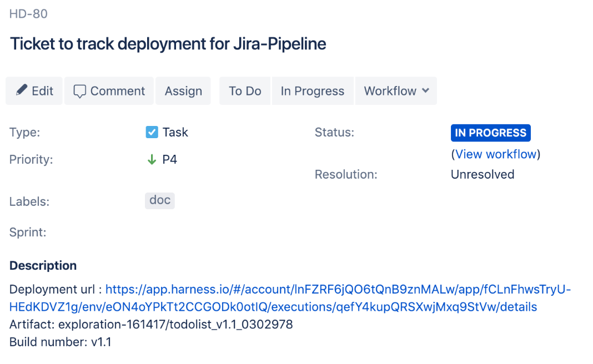This screenshot has width=593, height=364.
Task: Open the Assign action
Action: pos(183,90)
